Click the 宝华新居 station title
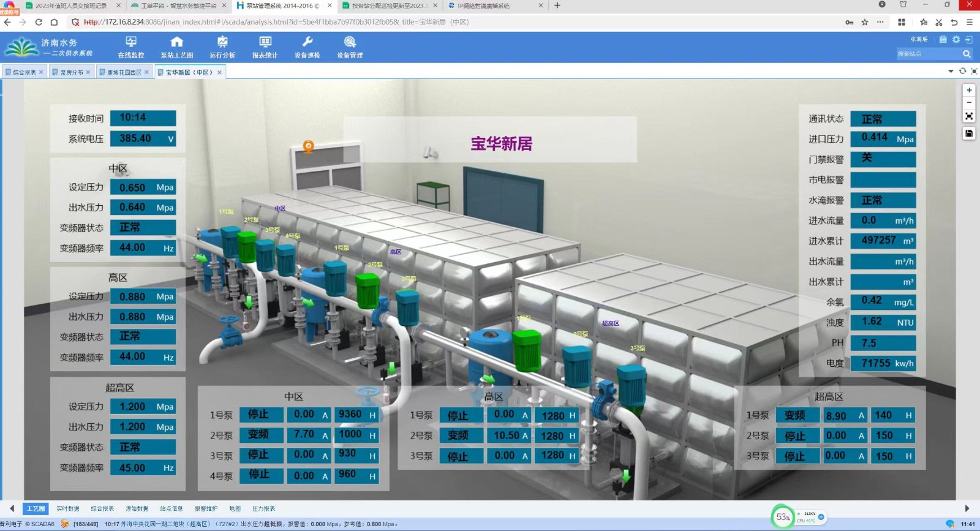The image size is (980, 531). tap(501, 144)
